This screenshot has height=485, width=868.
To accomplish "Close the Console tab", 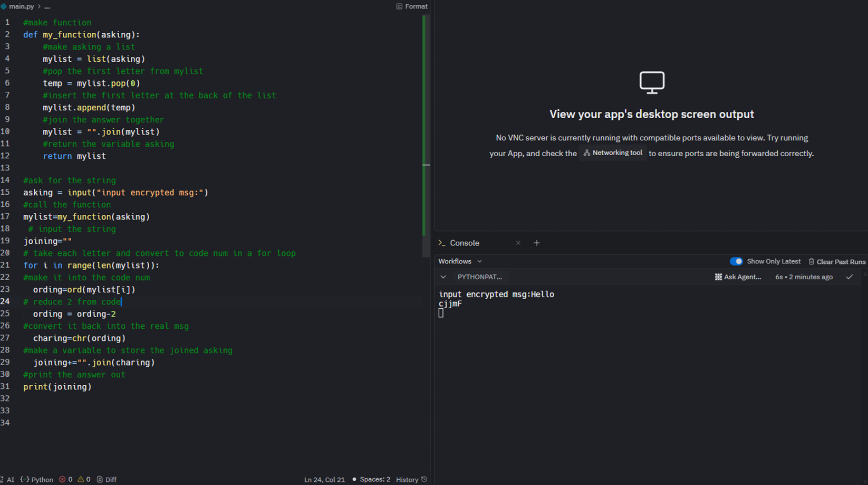I will coord(518,243).
